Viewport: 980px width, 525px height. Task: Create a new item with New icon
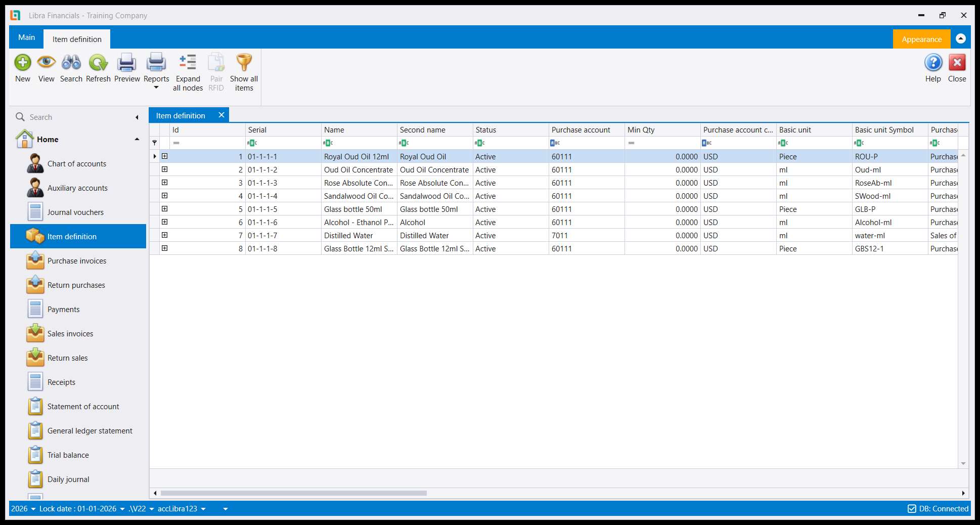(23, 68)
